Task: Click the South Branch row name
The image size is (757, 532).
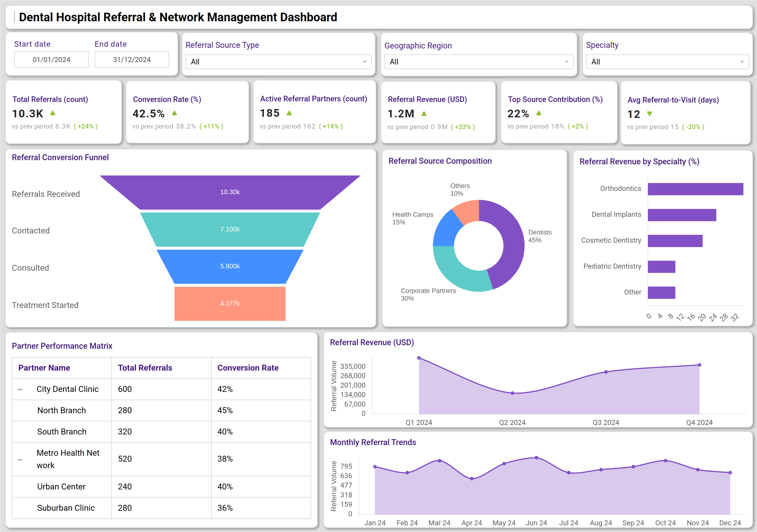Action: click(62, 432)
